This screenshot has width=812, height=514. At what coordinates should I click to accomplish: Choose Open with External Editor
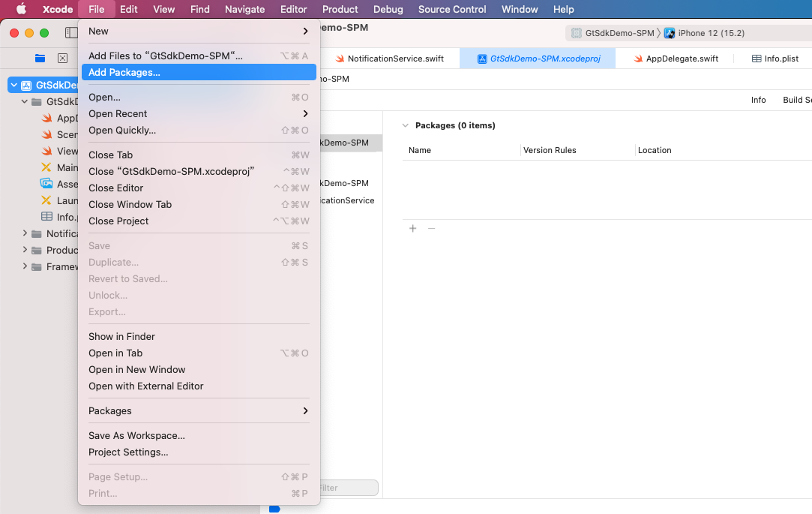(199, 386)
